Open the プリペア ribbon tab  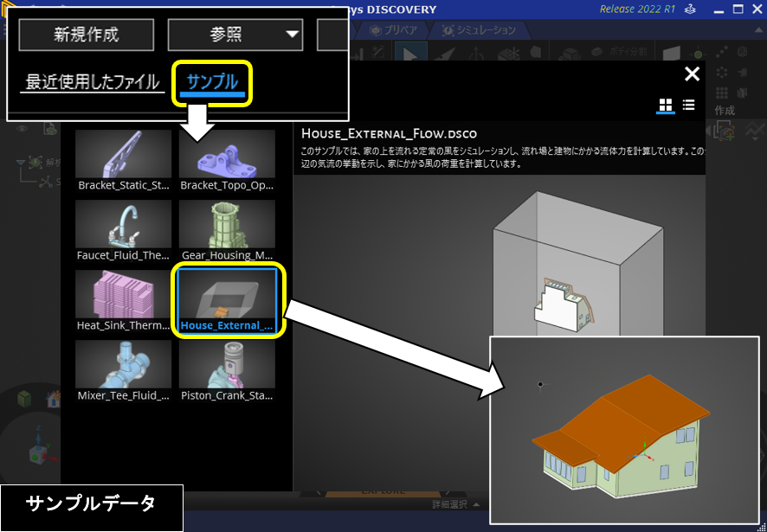(394, 30)
